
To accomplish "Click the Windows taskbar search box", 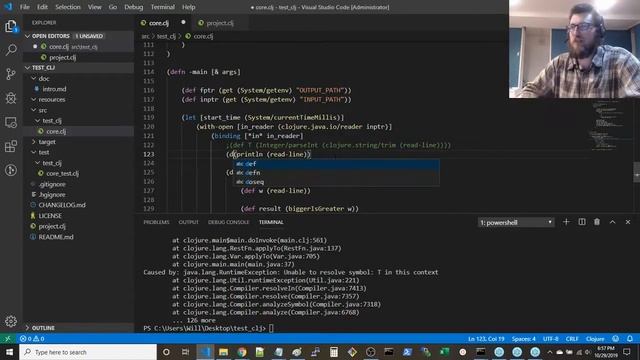I will pyautogui.click(x=88, y=352).
